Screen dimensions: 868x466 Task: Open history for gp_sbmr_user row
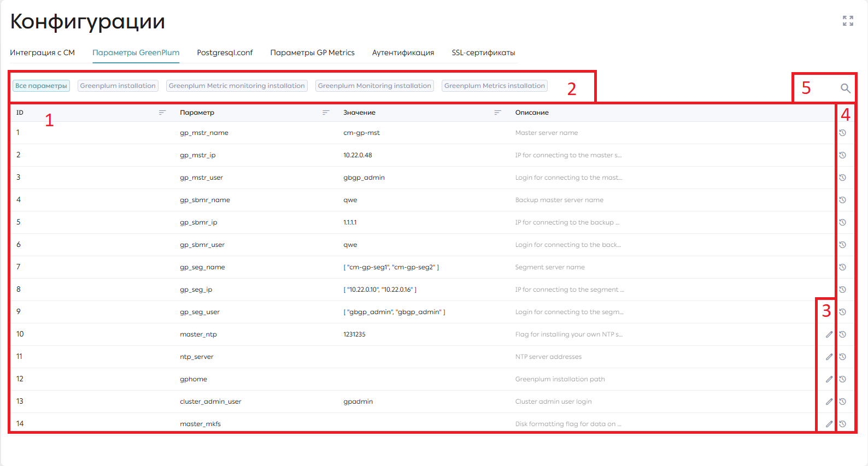point(843,245)
